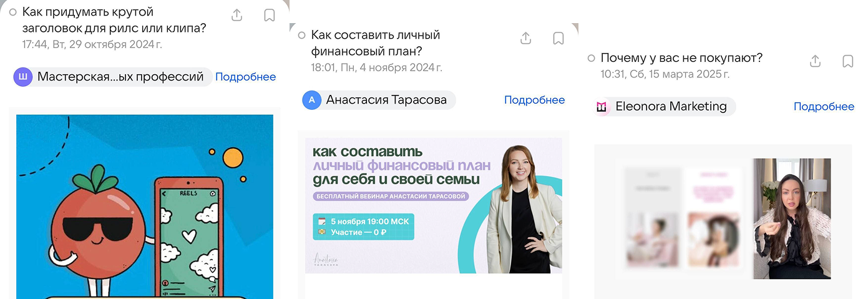Bookmark the financial plan email

pyautogui.click(x=558, y=38)
